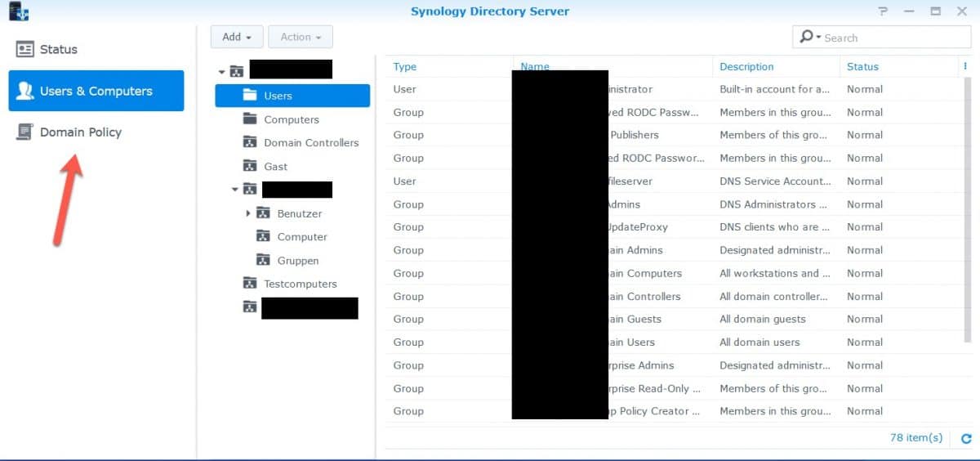Select the "rprise Read-Only ..." row

point(673,388)
